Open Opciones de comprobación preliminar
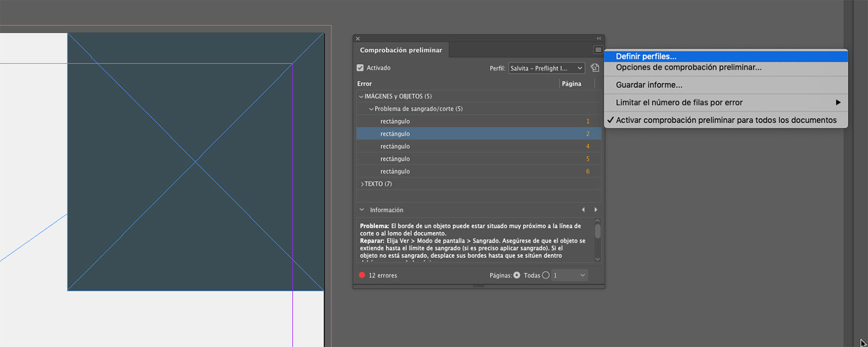This screenshot has height=347, width=868. 688,68
